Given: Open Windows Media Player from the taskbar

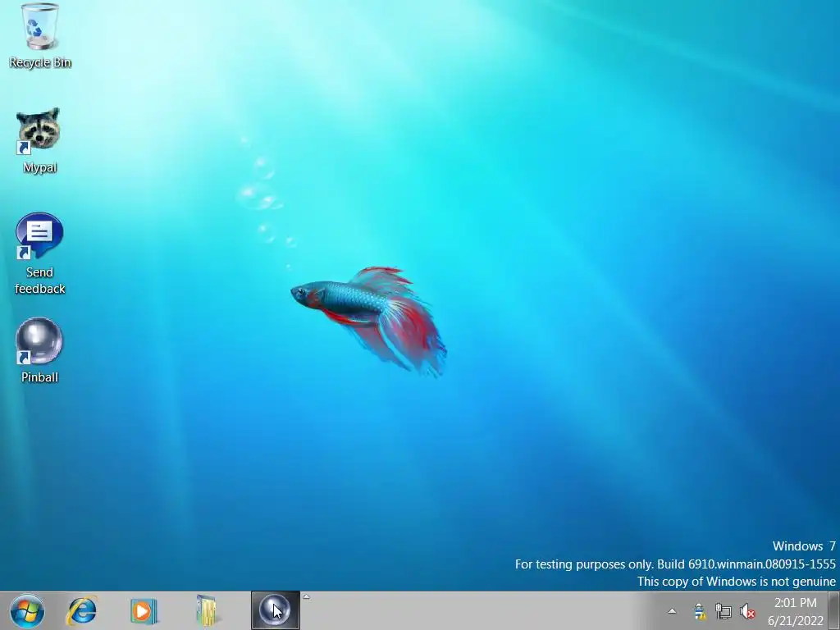Looking at the screenshot, I should point(143,610).
